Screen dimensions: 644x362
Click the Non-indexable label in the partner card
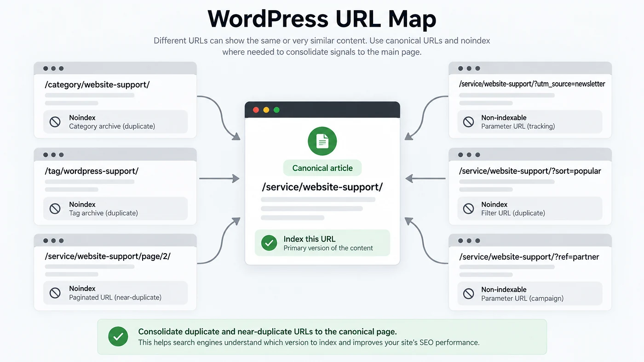[x=504, y=289]
